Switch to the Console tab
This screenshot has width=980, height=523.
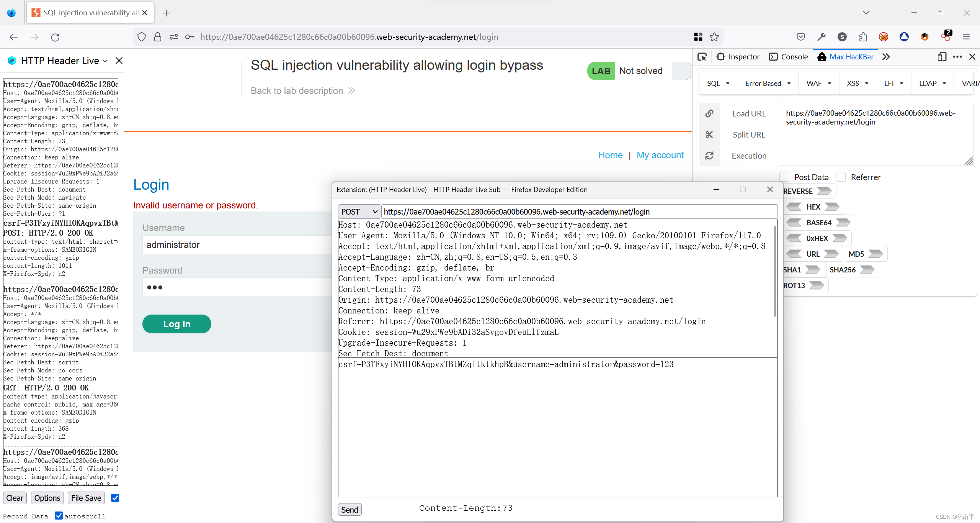(789, 57)
